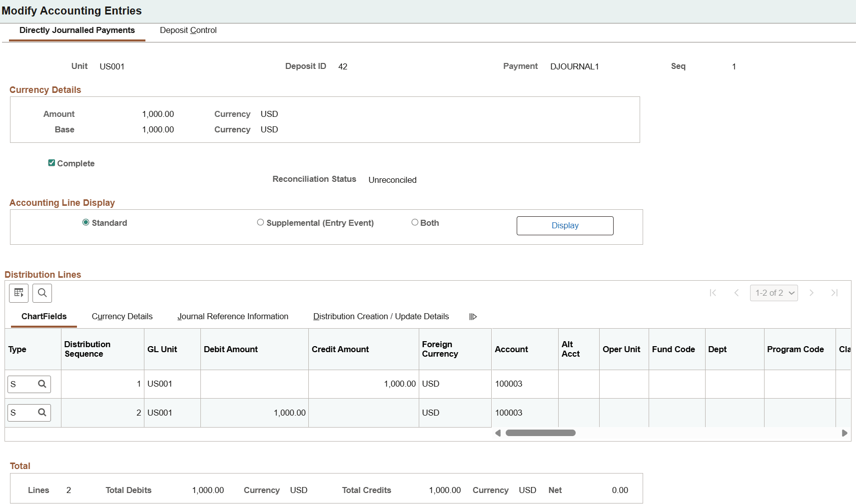Select the Supplemental (Entry Event) radio button

260,222
